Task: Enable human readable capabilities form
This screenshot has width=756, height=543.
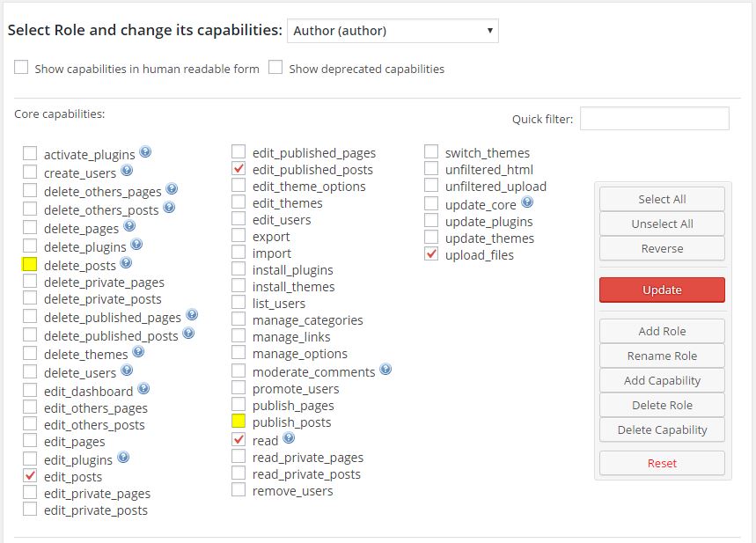Action: point(21,67)
